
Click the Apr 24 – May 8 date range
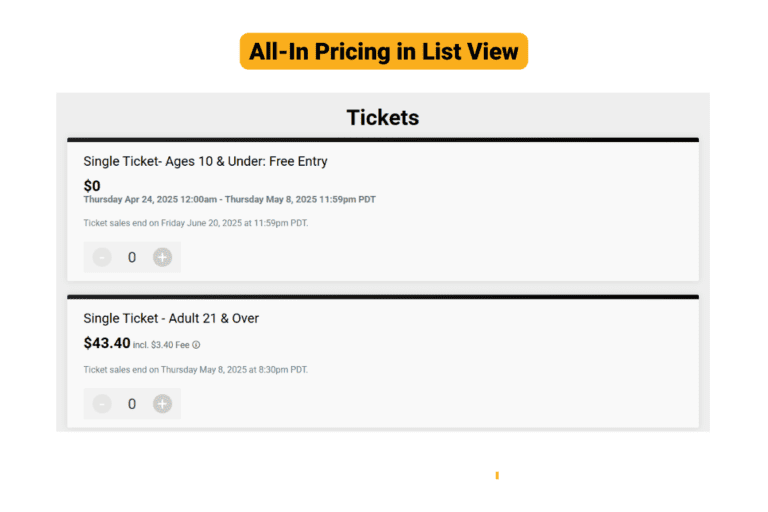229,199
